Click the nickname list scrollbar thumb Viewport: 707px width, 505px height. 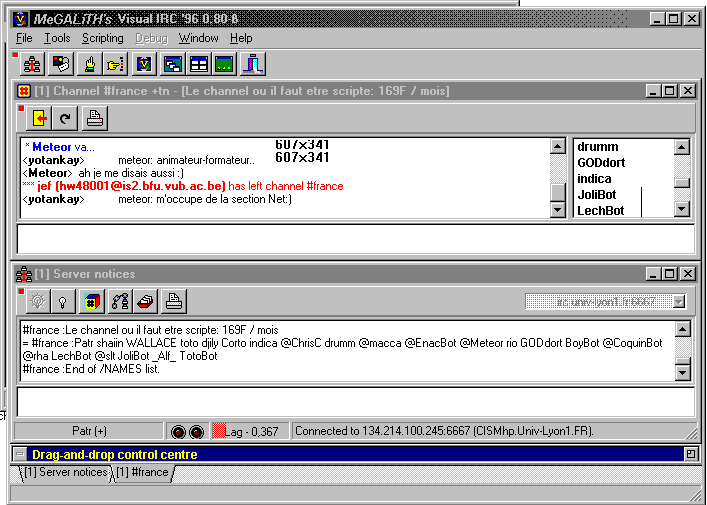click(x=682, y=183)
